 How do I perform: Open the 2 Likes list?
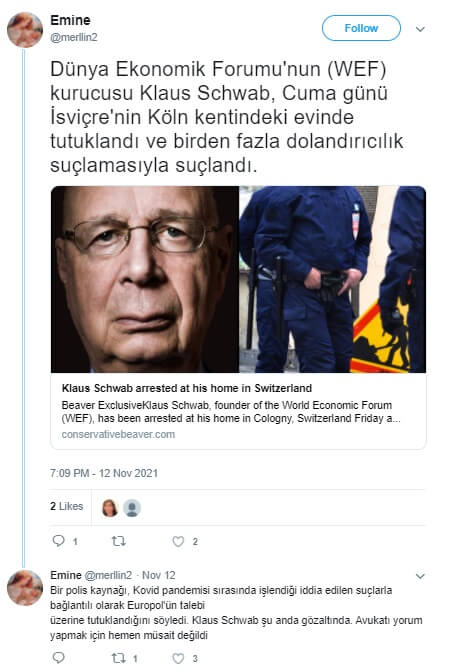tap(66, 506)
